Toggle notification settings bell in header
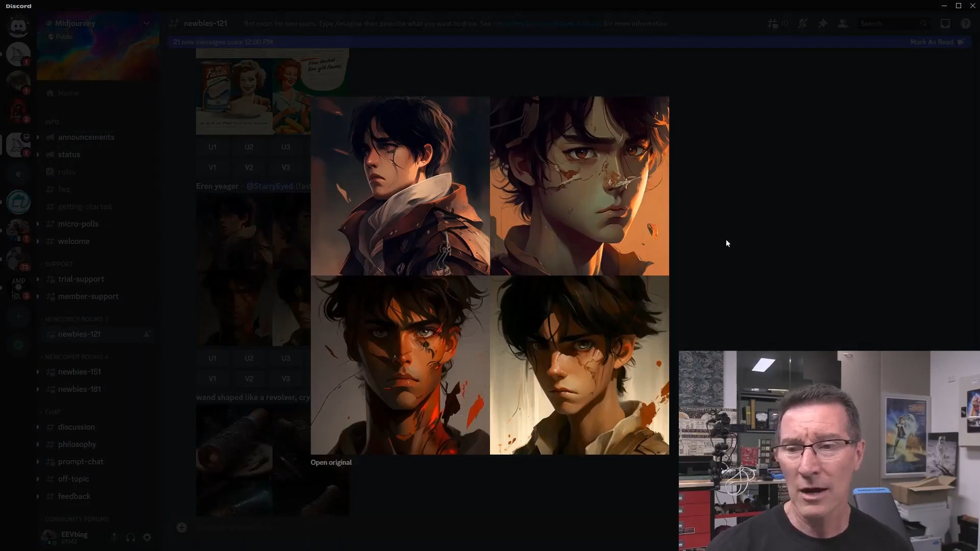This screenshot has width=980, height=551. pyautogui.click(x=802, y=23)
